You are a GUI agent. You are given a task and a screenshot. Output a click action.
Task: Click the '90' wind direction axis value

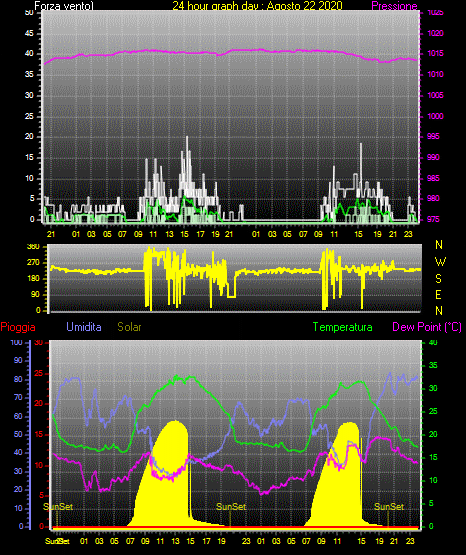pos(35,294)
